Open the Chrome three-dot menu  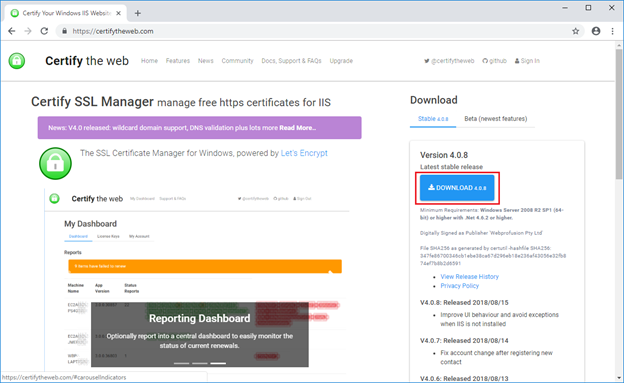tap(612, 31)
